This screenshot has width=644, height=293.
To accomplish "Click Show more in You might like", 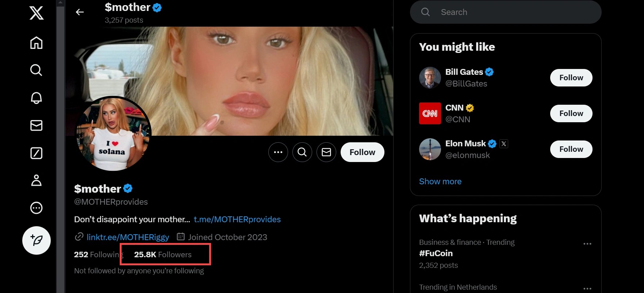I will pyautogui.click(x=440, y=181).
